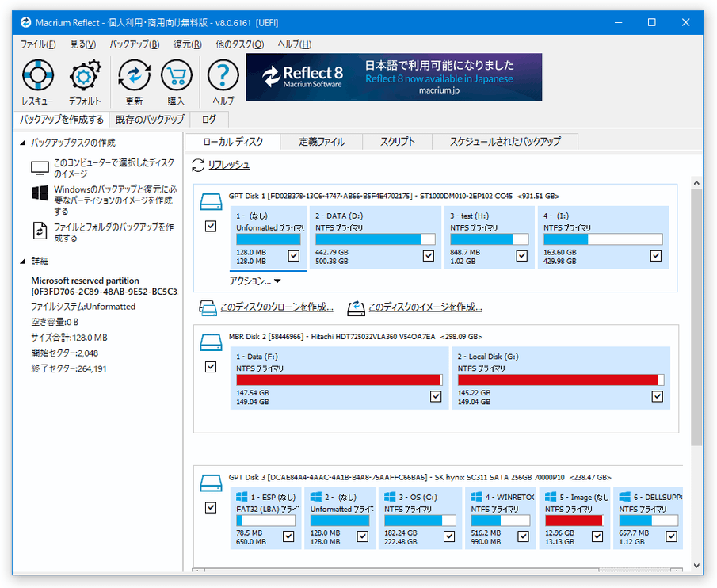
Task: Click the Windows logo backup task icon
Action: click(40, 193)
